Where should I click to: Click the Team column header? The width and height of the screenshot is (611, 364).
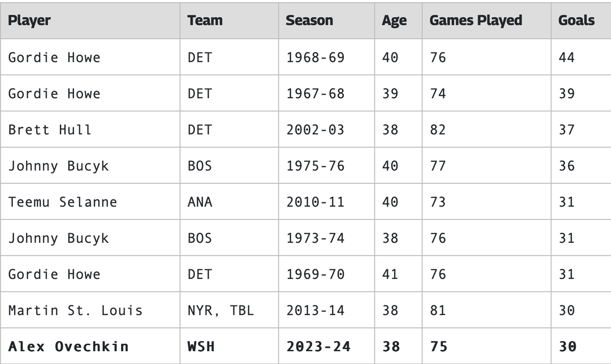tap(205, 20)
